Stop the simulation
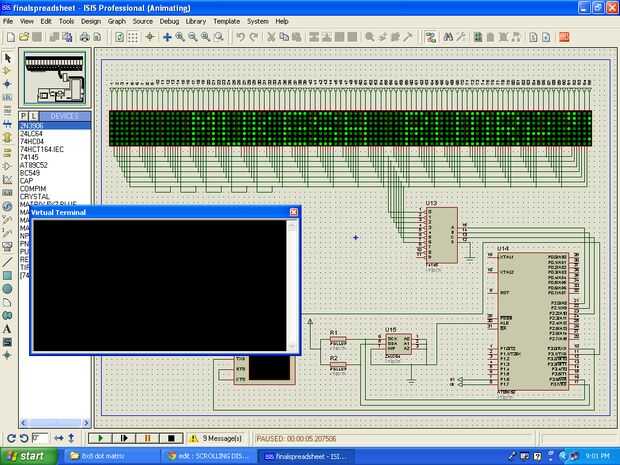The image size is (620, 465). point(170,438)
